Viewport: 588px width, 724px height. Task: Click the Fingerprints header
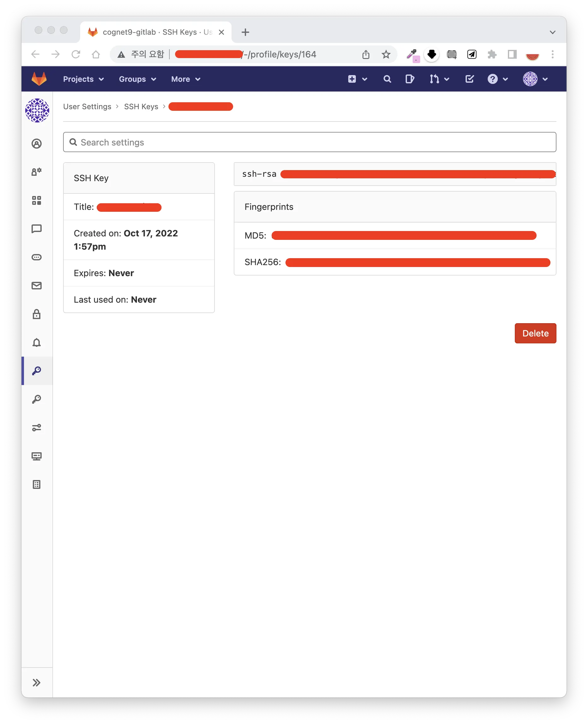point(395,207)
